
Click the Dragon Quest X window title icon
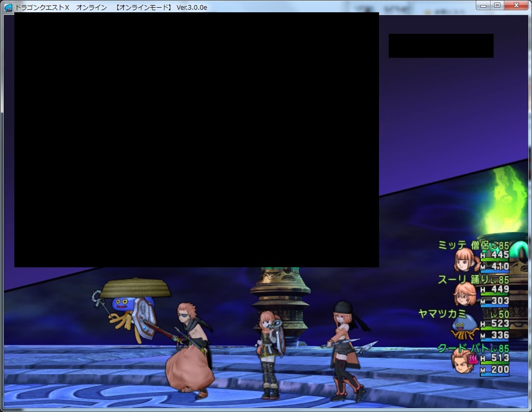[x=9, y=7]
